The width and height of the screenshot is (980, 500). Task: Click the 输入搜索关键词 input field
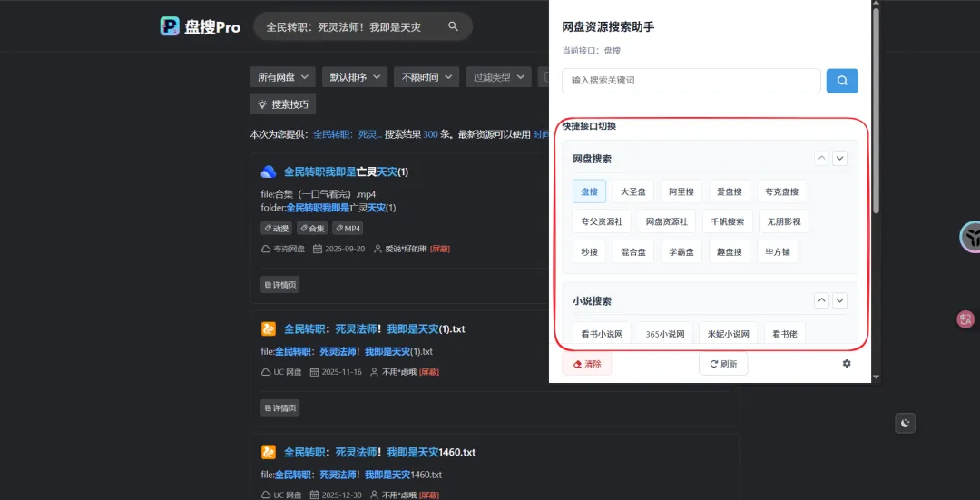691,81
